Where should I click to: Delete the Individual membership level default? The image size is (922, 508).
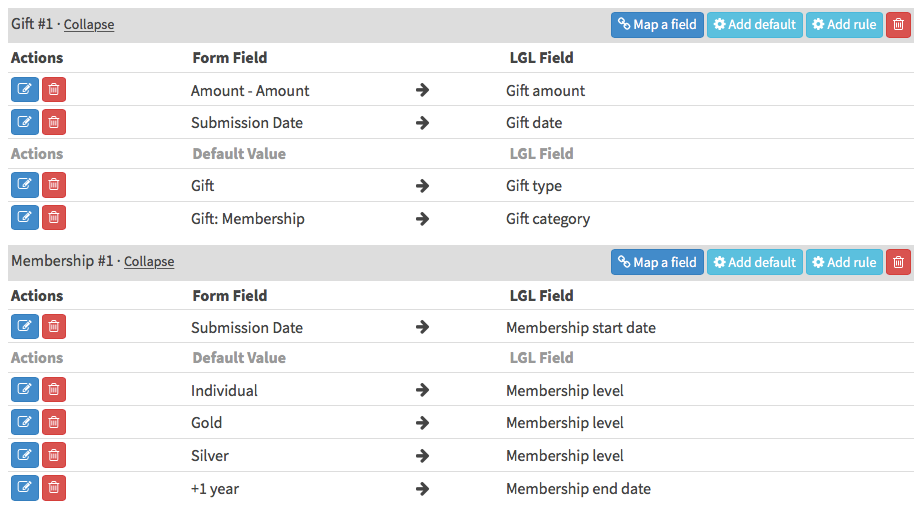(54, 390)
